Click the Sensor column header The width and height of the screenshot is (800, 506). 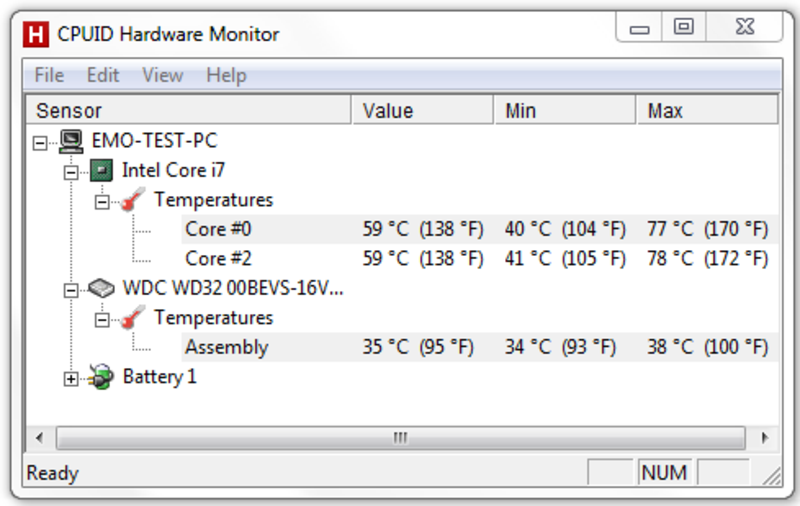point(189,110)
